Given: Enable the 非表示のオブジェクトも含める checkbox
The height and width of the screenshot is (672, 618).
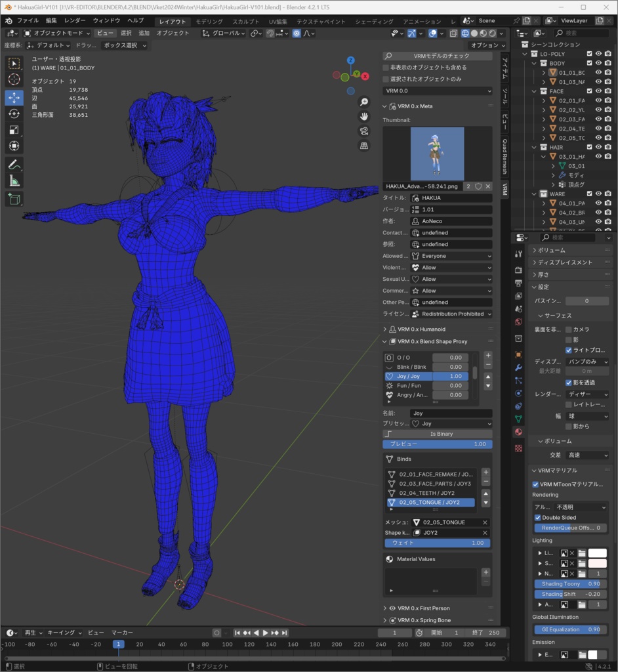Looking at the screenshot, I should [x=385, y=68].
